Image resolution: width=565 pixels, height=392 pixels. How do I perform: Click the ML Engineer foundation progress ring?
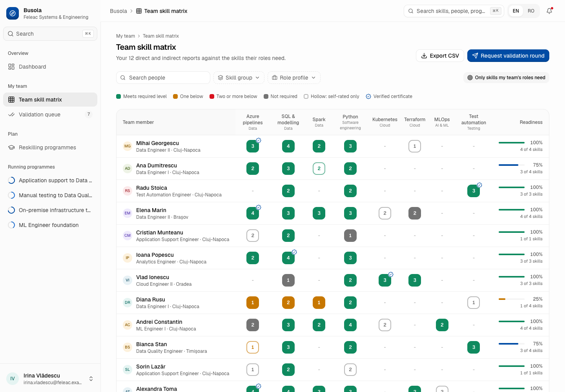pos(11,225)
